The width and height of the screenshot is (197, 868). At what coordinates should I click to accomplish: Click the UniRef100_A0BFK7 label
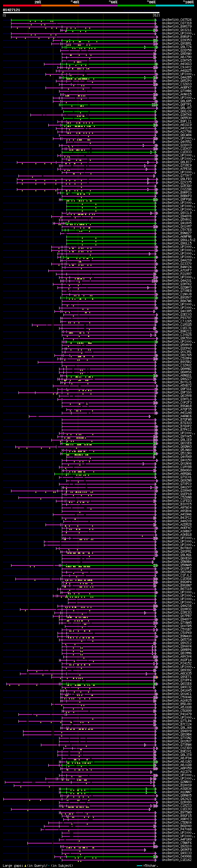pyautogui.click(x=177, y=88)
